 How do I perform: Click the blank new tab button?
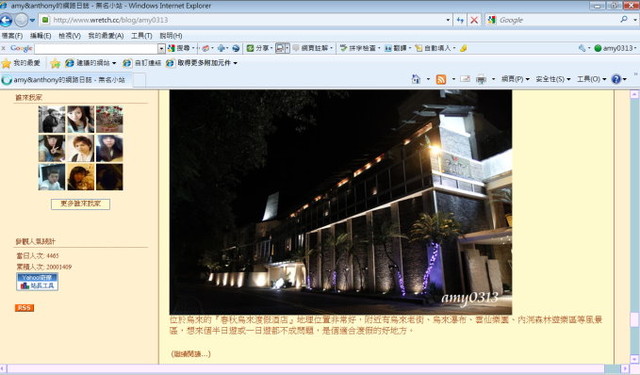(x=139, y=80)
